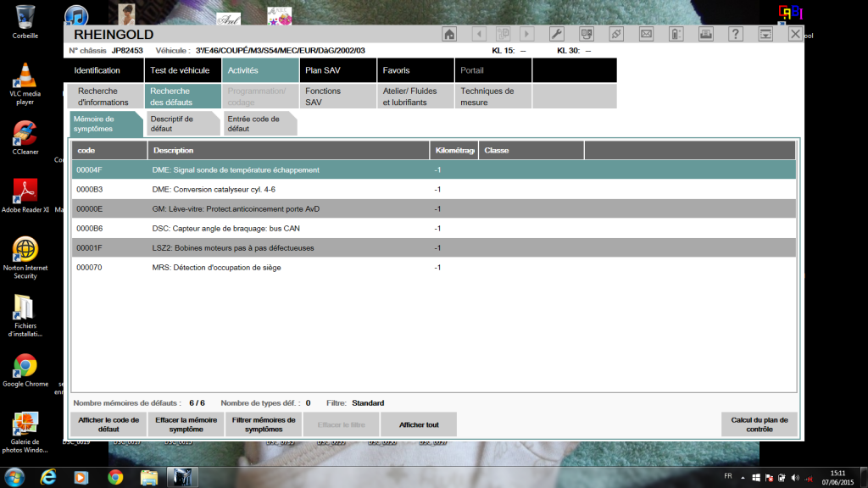Screen dimensions: 868x488
Task: Click the Description column header
Action: click(288, 151)
